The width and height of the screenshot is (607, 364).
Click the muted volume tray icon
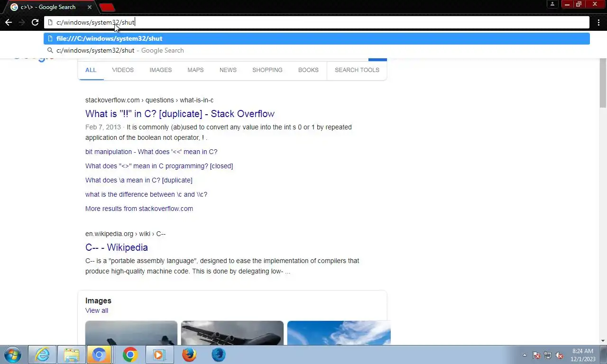pyautogui.click(x=559, y=355)
